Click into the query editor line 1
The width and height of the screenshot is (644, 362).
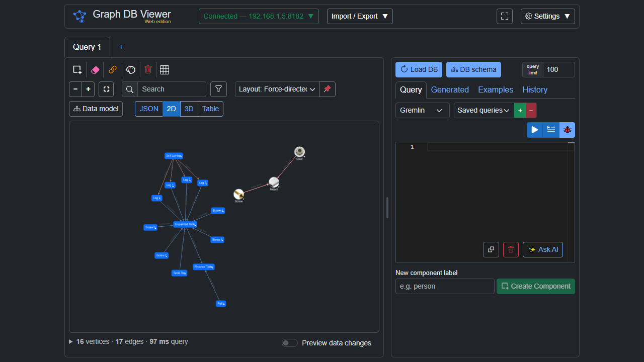pos(497,147)
